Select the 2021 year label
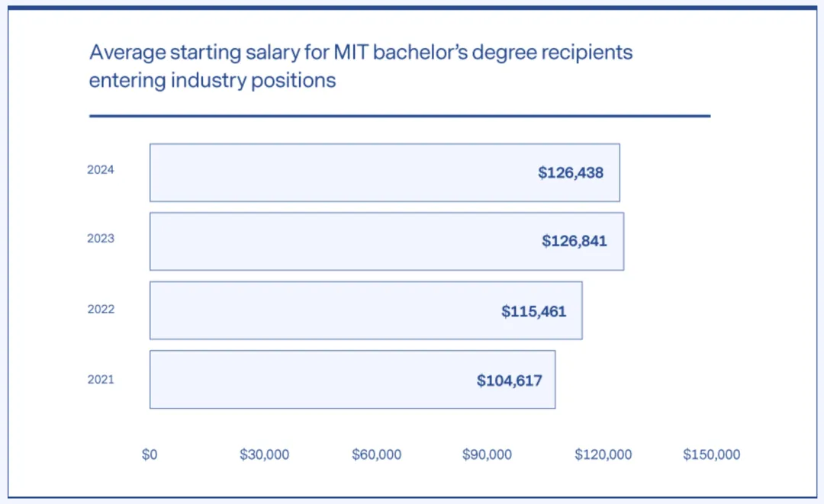Image resolution: width=824 pixels, height=504 pixels. tap(101, 379)
